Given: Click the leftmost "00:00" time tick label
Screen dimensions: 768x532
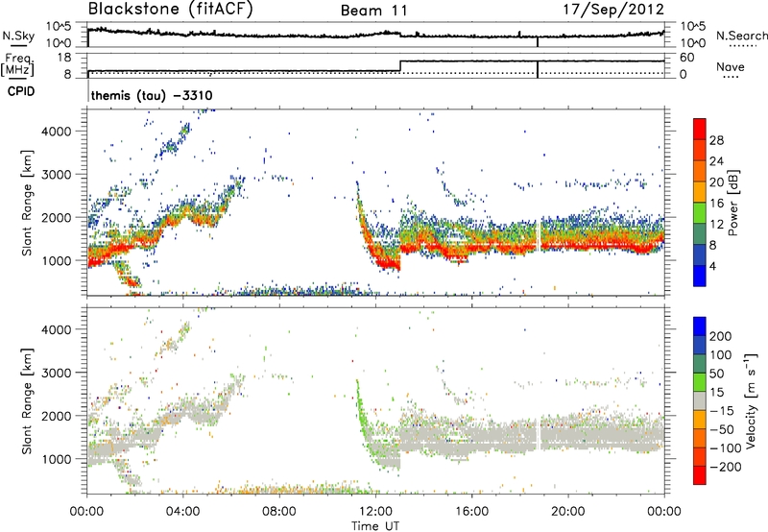Looking at the screenshot, I should [x=86, y=512].
